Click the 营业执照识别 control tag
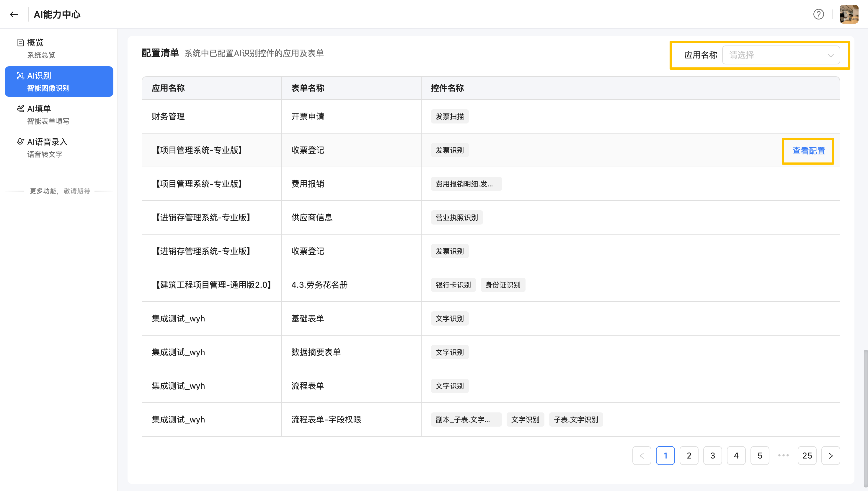 coord(456,217)
